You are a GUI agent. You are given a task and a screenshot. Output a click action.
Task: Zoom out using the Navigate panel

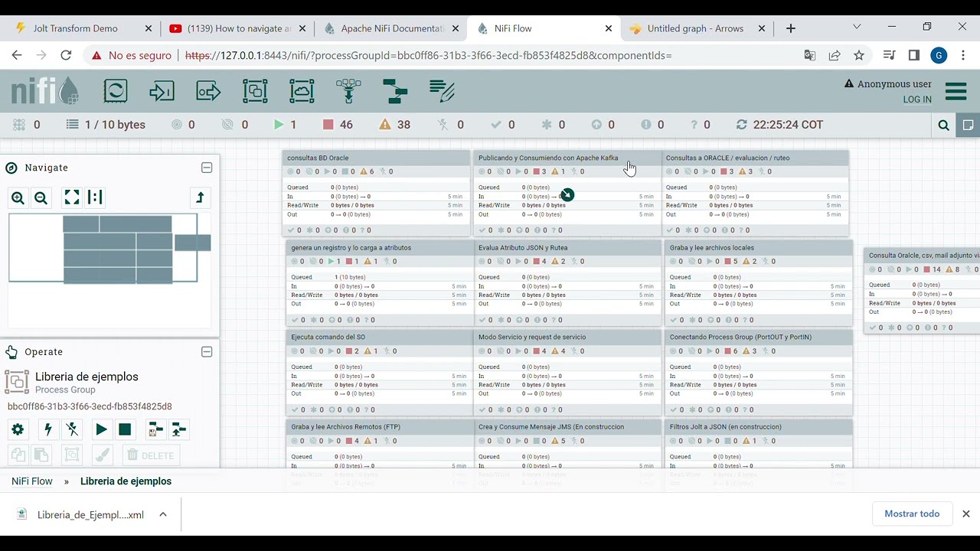[41, 198]
